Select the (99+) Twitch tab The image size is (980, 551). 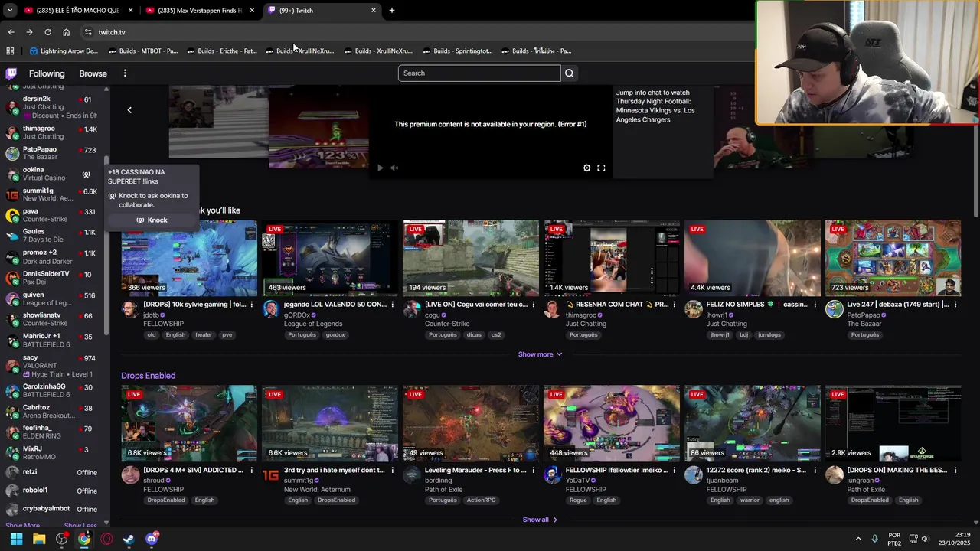pyautogui.click(x=322, y=11)
